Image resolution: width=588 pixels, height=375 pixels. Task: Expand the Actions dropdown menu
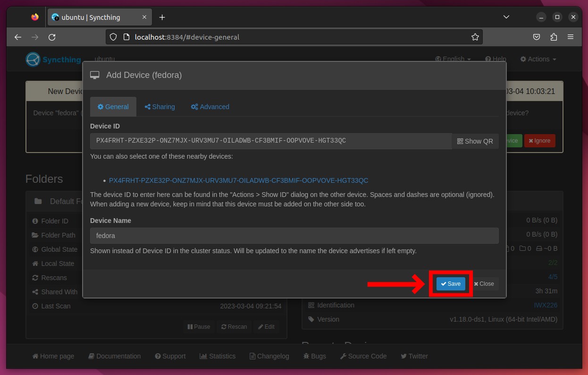538,59
